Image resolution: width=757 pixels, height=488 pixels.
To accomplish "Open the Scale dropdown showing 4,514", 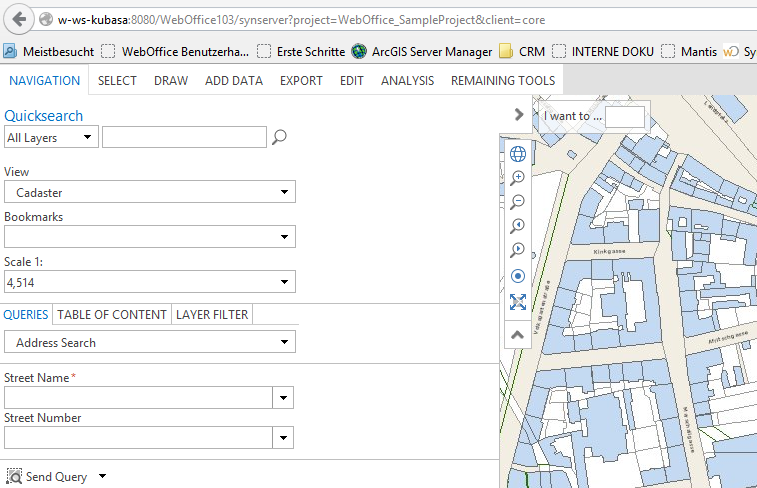I will click(x=150, y=282).
